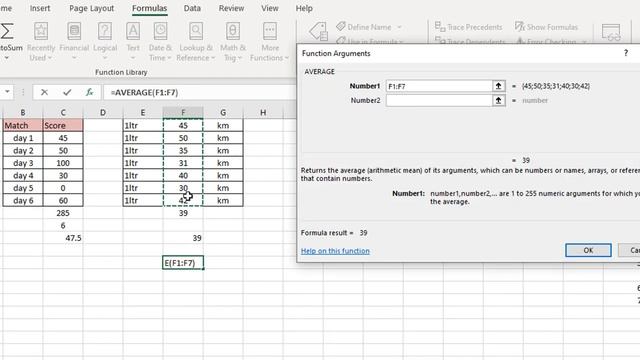The width and height of the screenshot is (640, 360).
Task: Click the formula bar showing =AVERAGE(F1:F7)
Action: coord(200,93)
